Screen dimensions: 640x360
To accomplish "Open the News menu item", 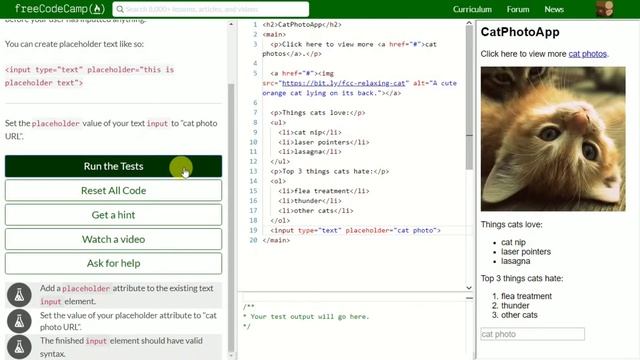I will (554, 9).
